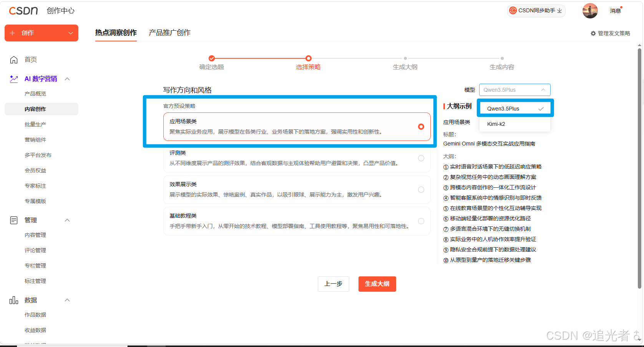
Task: Click outline item 实时语音对话场景下的低延迟响应策略
Action: pos(496,167)
